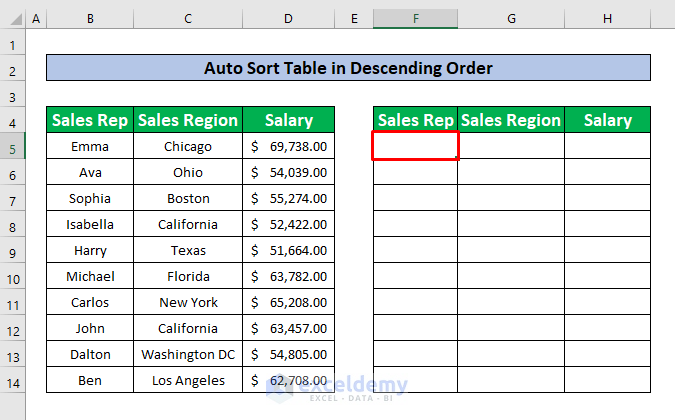
Task: Click the cell containing 'Emma'
Action: (x=90, y=146)
